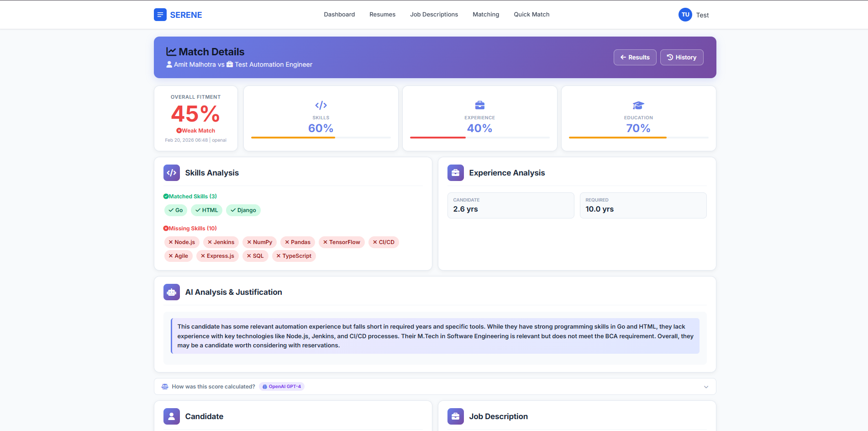Click the Candidate person icon
Image resolution: width=868 pixels, height=431 pixels.
click(x=171, y=416)
